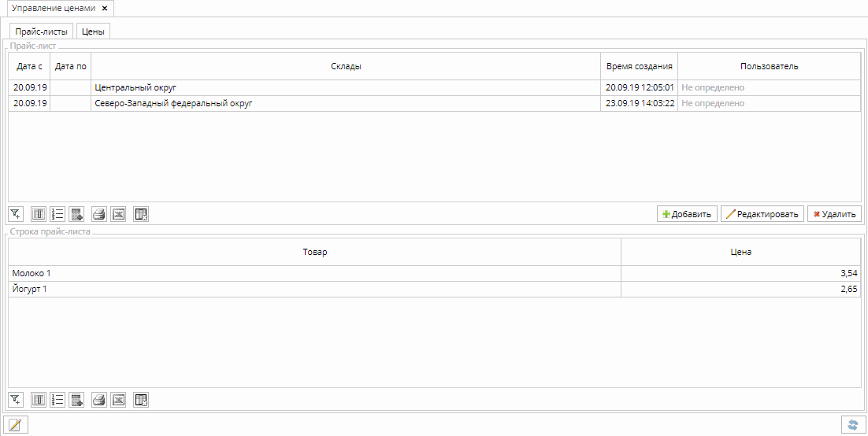
Task: Select the Йогурт 1 product row
Action: (315, 289)
